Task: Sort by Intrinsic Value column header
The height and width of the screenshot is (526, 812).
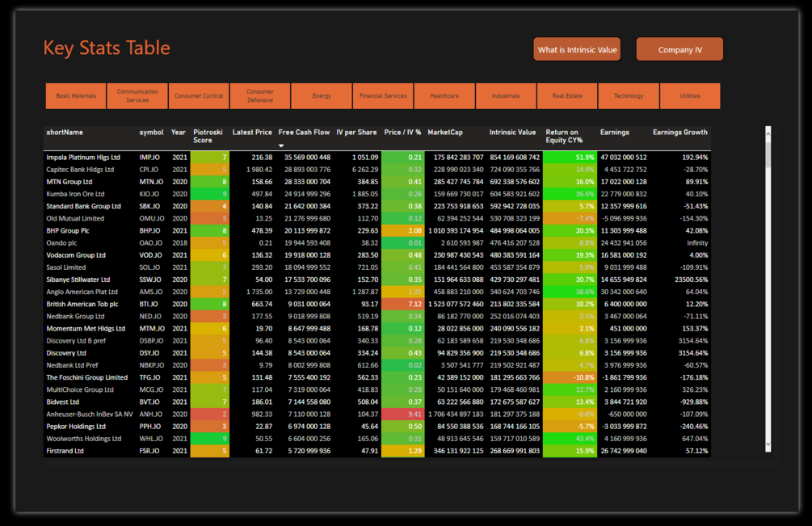Action: tap(513, 133)
